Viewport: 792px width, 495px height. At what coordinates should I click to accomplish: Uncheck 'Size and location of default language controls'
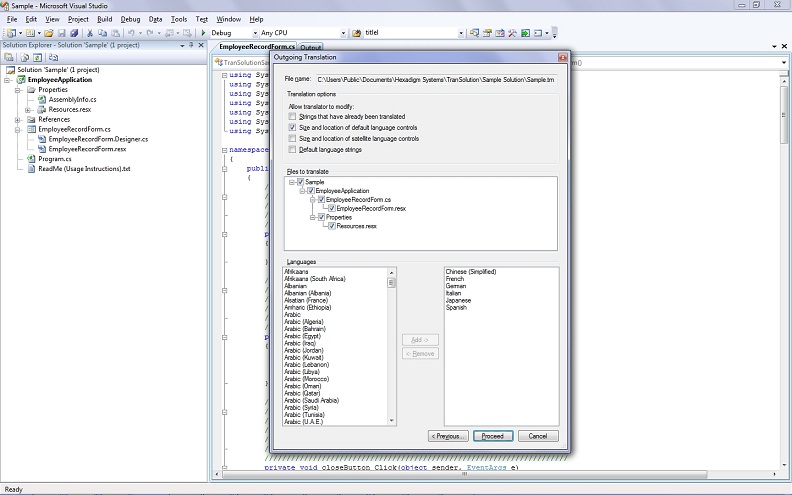pyautogui.click(x=292, y=128)
